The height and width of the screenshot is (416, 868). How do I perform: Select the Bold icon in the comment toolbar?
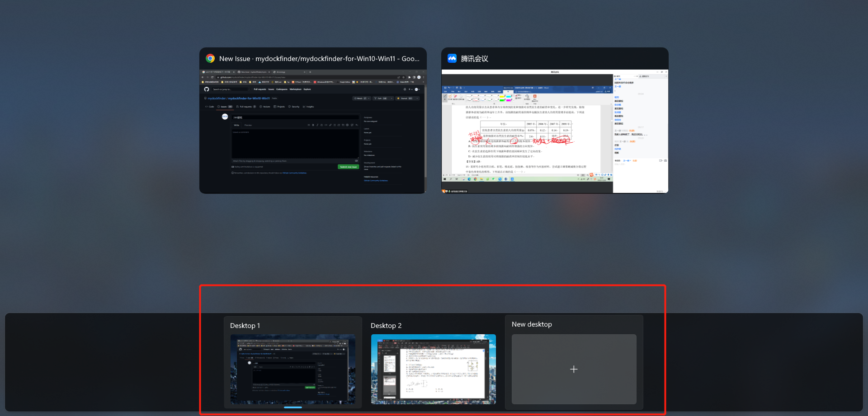click(x=313, y=125)
